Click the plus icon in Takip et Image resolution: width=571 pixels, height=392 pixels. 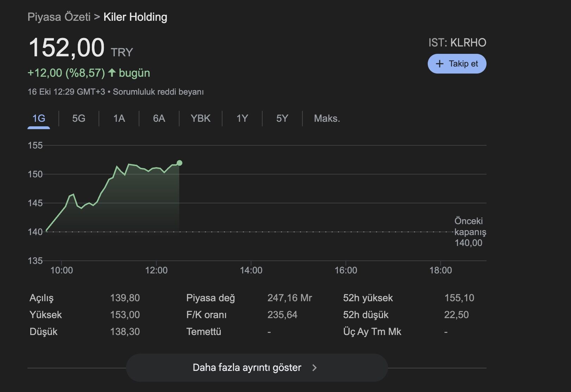[x=439, y=64]
